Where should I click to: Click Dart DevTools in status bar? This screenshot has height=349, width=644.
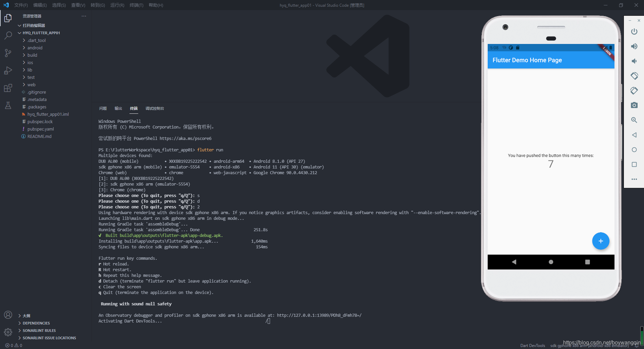533,345
